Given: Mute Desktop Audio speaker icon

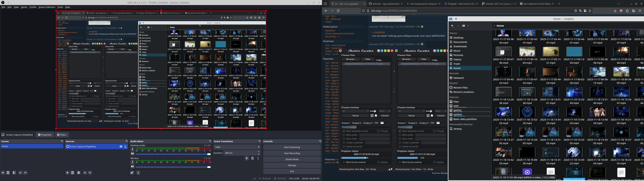Looking at the screenshot, I should (132, 154).
